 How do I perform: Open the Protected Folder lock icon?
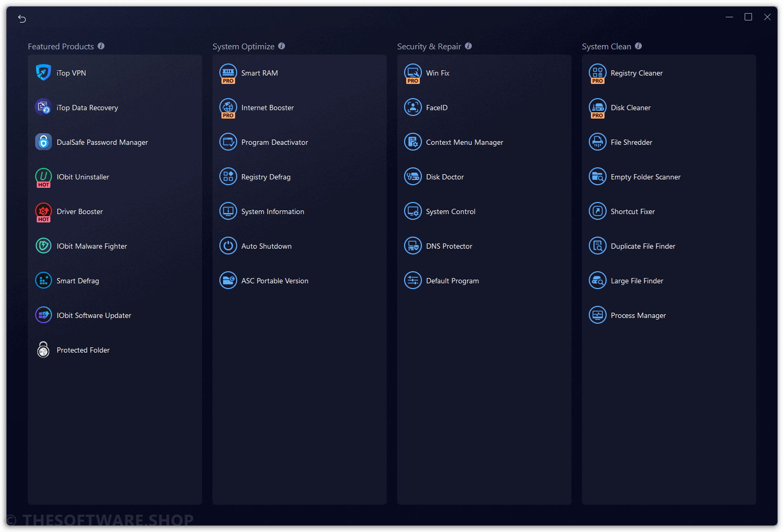coord(44,349)
